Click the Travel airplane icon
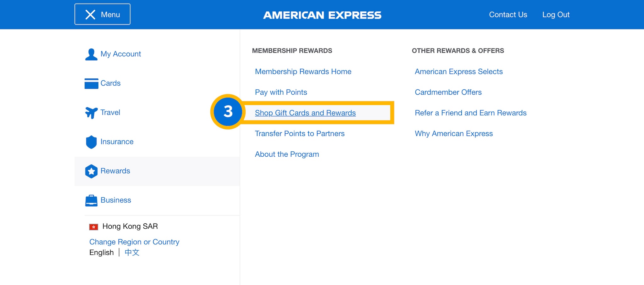Viewport: 644px width, 285px height. (x=91, y=113)
